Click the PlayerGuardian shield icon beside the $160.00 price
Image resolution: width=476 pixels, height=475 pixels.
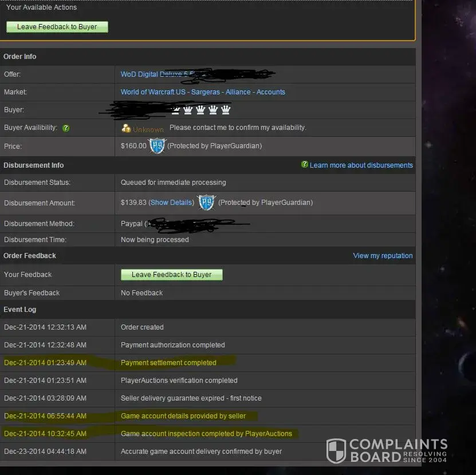tap(157, 146)
